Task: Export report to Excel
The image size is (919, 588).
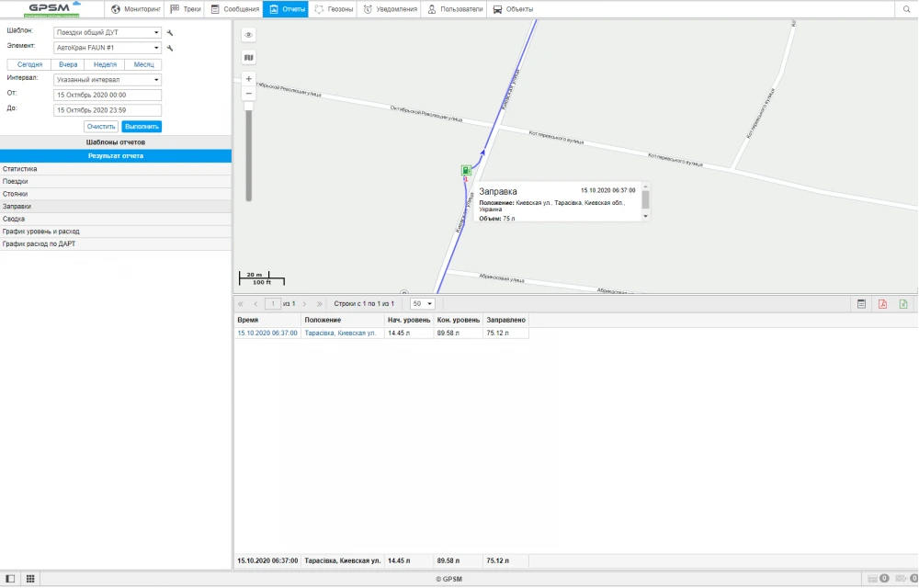Action: coord(903,303)
